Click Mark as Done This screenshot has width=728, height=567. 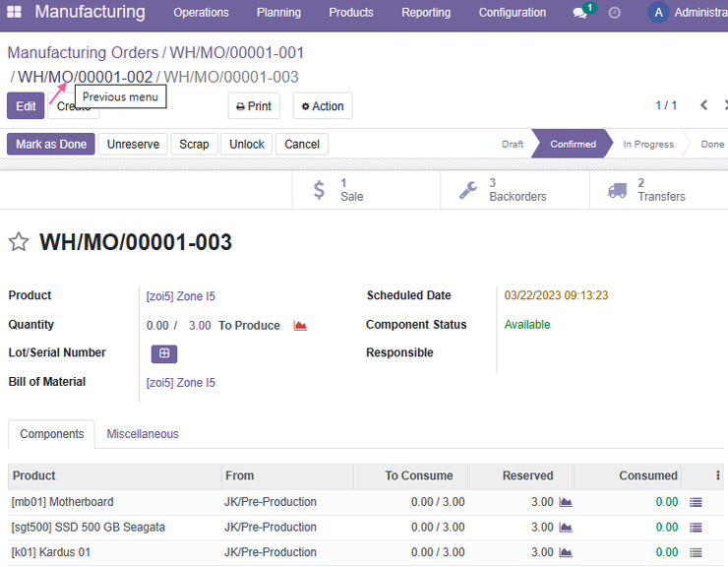[51, 144]
